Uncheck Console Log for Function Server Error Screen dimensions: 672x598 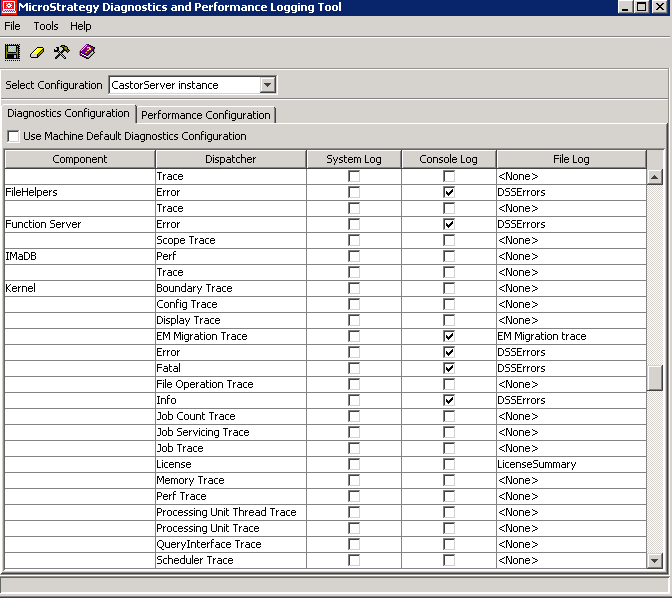pyautogui.click(x=449, y=224)
